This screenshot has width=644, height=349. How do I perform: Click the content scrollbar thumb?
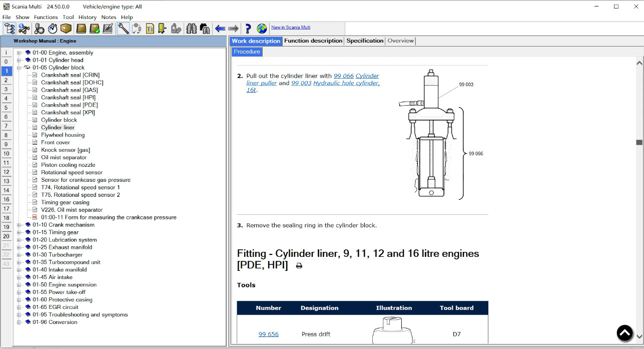click(x=639, y=142)
